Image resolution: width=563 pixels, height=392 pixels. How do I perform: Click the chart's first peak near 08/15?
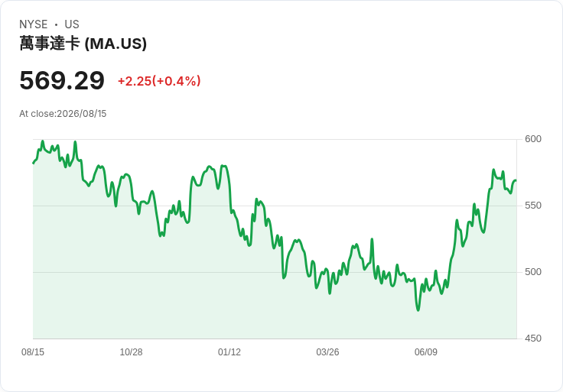42,141
